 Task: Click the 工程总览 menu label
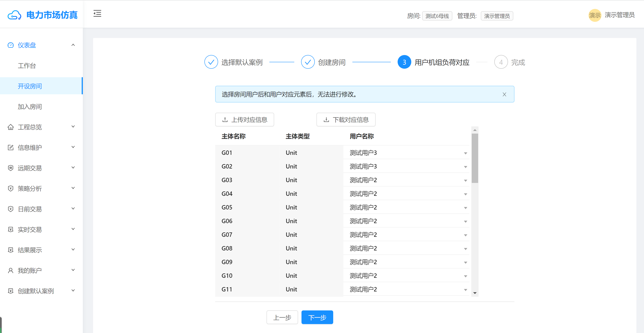coord(30,127)
